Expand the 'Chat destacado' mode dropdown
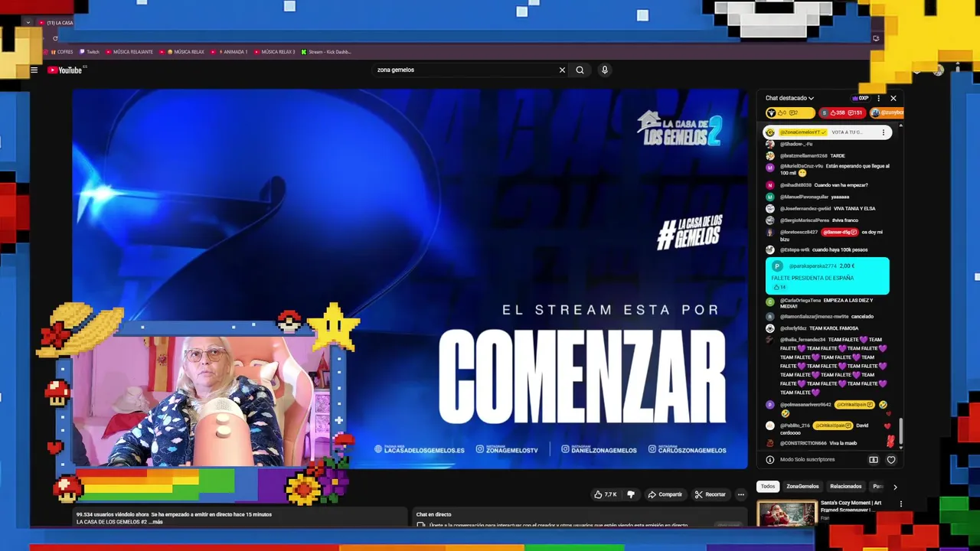Screen dimensions: 980x551 pyautogui.click(x=789, y=98)
